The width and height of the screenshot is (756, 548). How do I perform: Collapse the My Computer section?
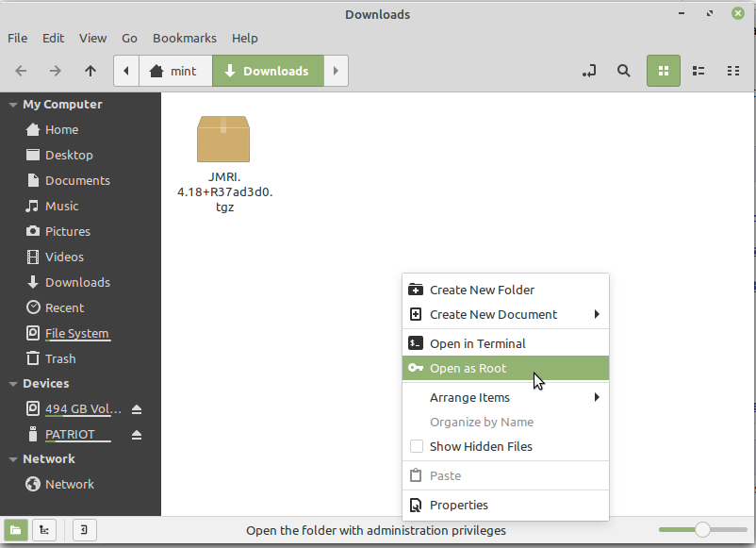[13, 105]
